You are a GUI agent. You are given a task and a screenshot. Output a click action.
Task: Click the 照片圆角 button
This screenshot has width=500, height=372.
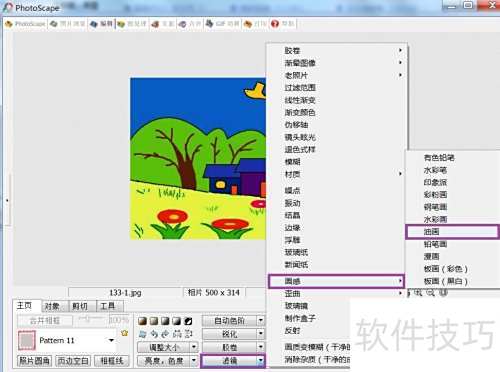[34, 360]
